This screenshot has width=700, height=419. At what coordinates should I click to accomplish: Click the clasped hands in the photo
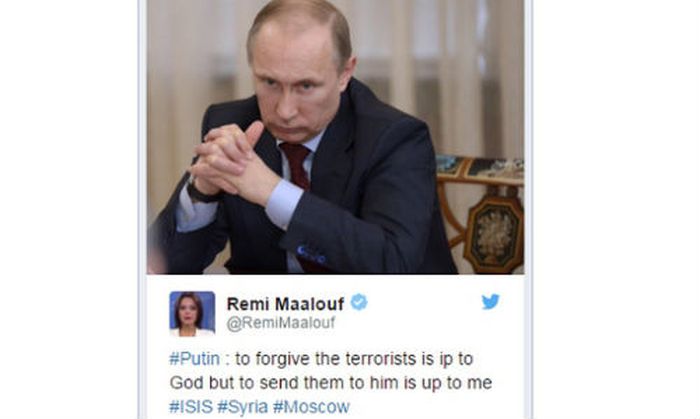234,163
